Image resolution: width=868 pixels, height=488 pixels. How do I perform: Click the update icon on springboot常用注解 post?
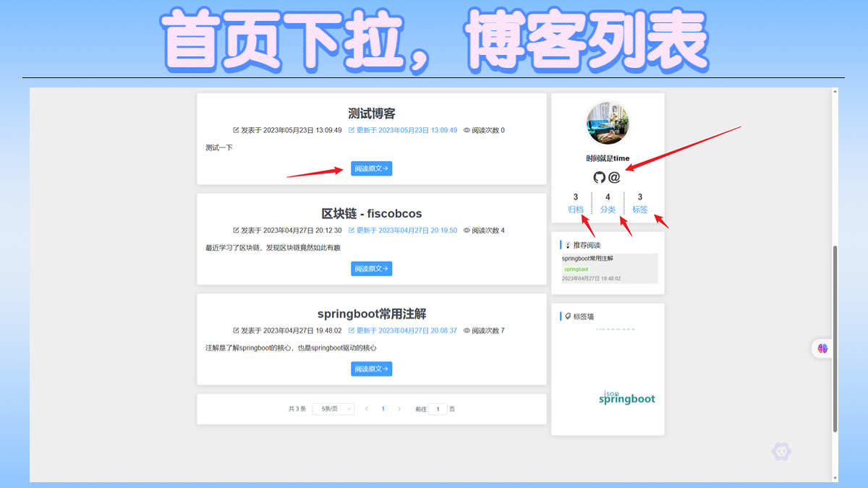352,330
